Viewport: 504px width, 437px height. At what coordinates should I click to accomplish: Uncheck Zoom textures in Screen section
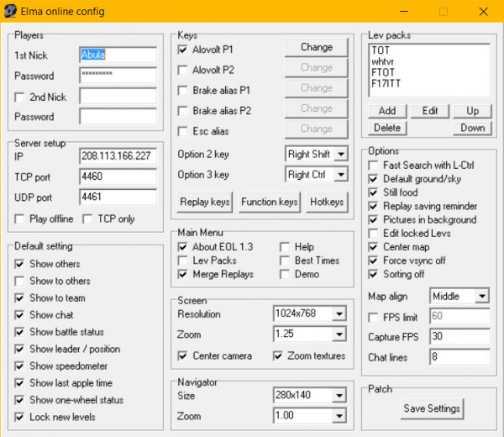pyautogui.click(x=279, y=355)
